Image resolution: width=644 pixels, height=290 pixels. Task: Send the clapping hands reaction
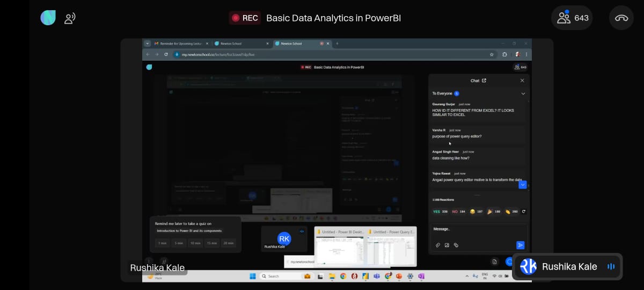click(511, 212)
